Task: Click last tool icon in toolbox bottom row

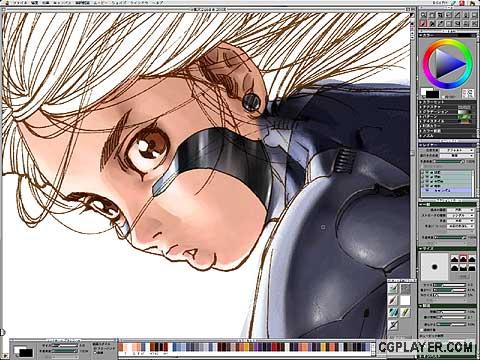Action: [x=474, y=23]
